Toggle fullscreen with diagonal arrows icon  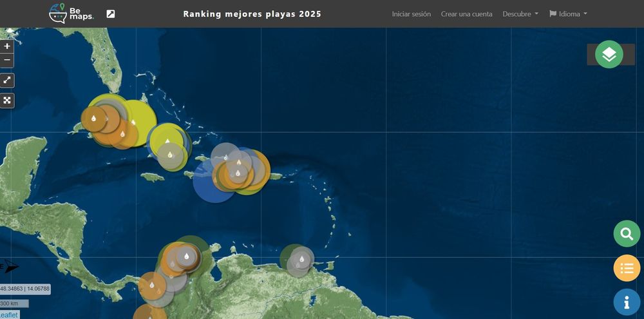pos(7,81)
